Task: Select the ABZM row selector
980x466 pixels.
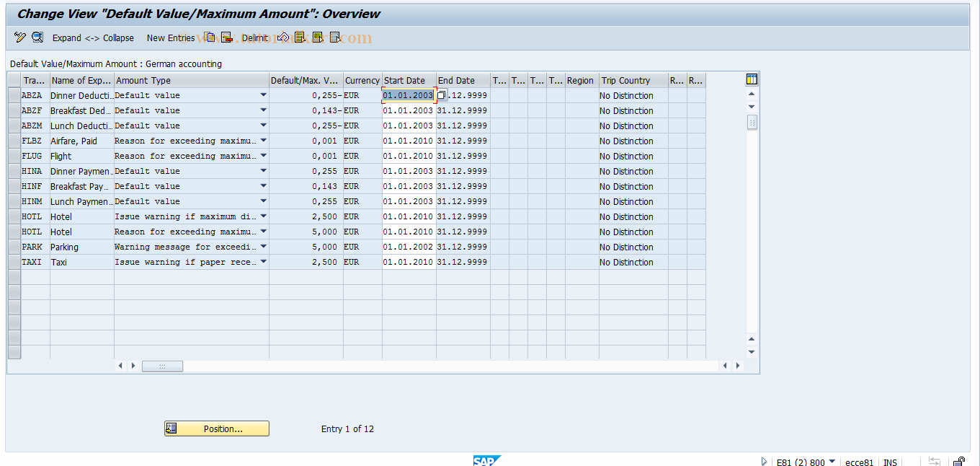Action: pos(14,126)
